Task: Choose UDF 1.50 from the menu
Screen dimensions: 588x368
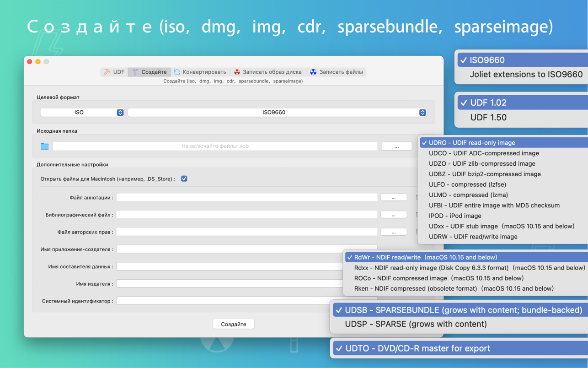Action: [488, 117]
